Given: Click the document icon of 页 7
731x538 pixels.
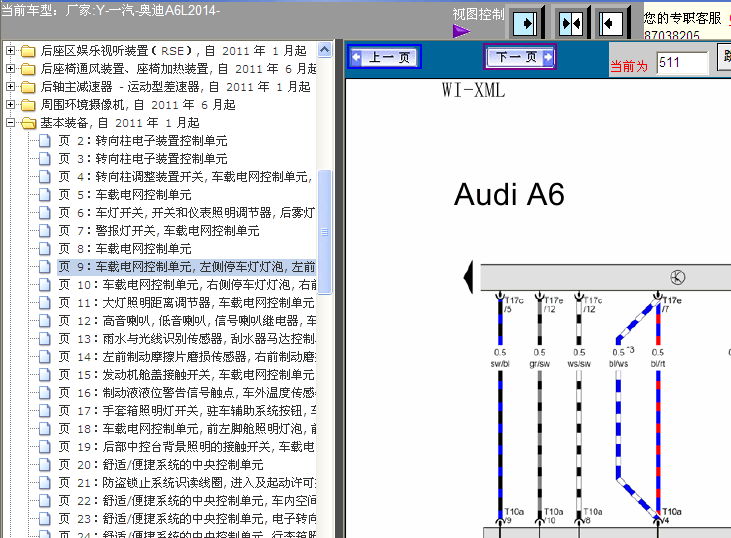Looking at the screenshot, I should (45, 231).
